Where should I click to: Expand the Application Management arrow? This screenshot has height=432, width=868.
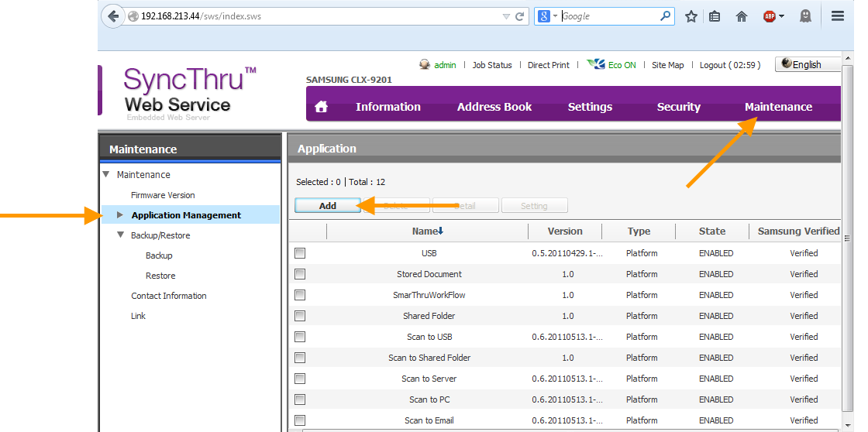[x=120, y=214]
